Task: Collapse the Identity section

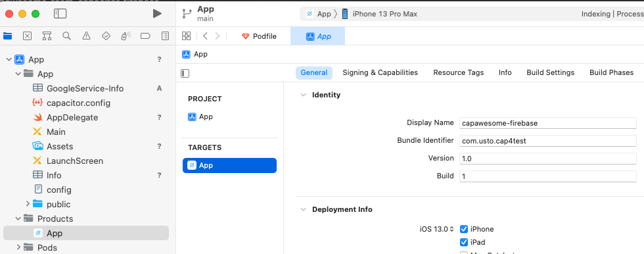Action: [303, 95]
